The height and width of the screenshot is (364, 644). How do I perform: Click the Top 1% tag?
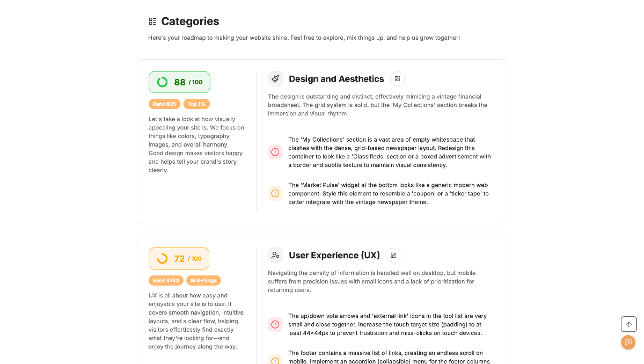tap(196, 104)
